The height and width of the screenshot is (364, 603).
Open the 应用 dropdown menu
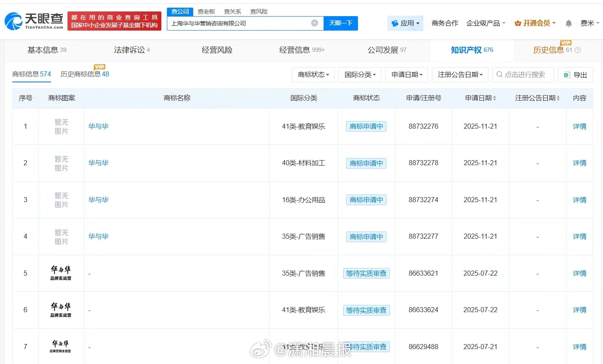click(x=406, y=23)
